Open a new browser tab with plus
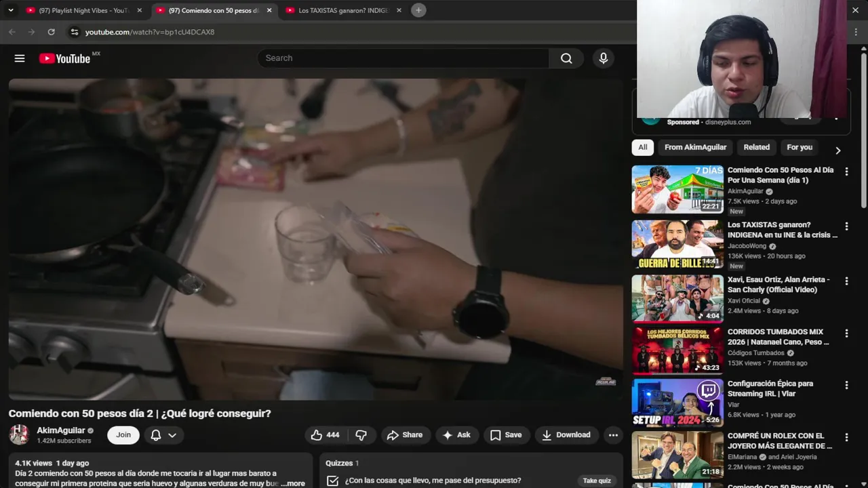 (418, 10)
